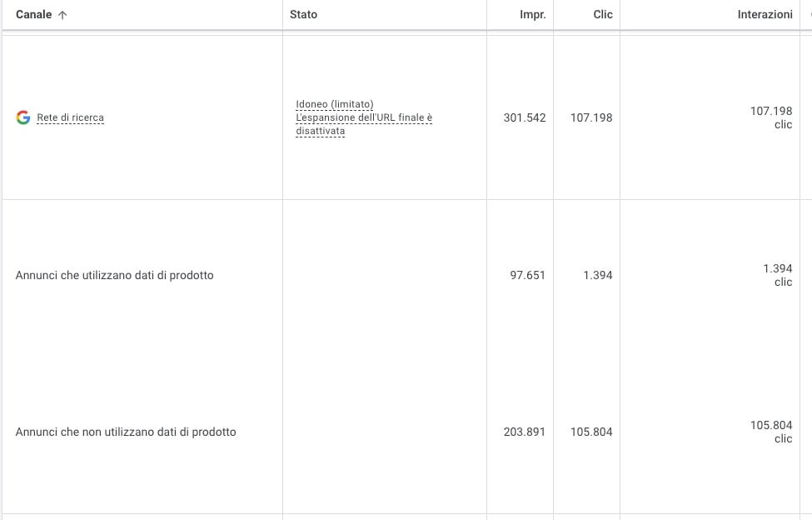812x520 pixels.
Task: Click the 107.198 clic interactions cell
Action: pyautogui.click(x=771, y=117)
